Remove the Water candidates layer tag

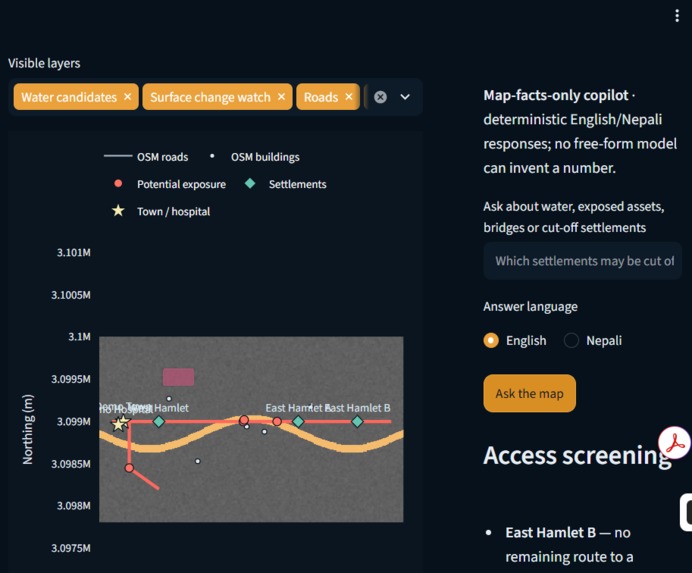click(128, 96)
